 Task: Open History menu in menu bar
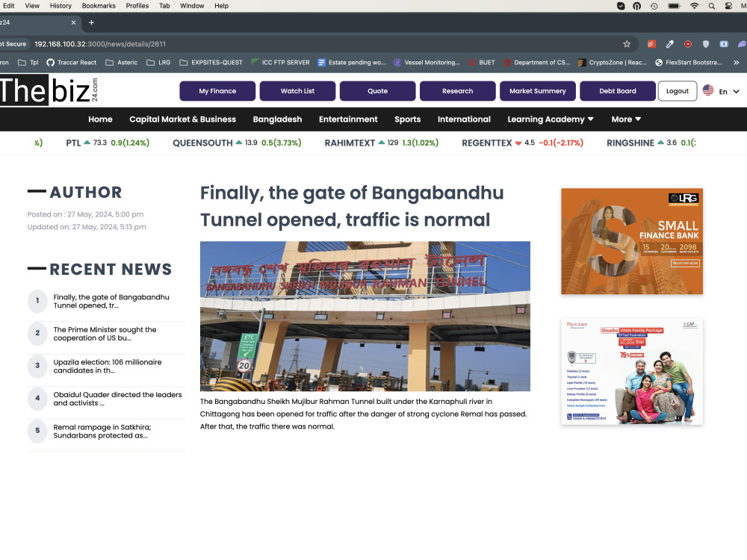[61, 6]
